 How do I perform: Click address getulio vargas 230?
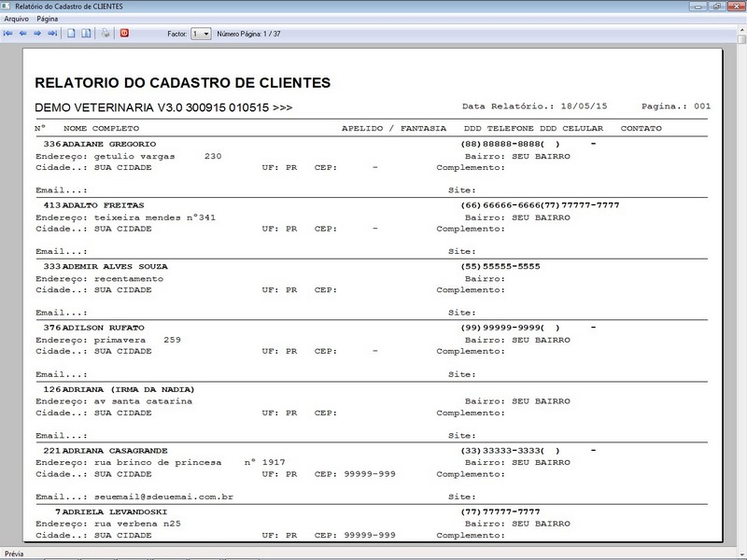coord(158,156)
